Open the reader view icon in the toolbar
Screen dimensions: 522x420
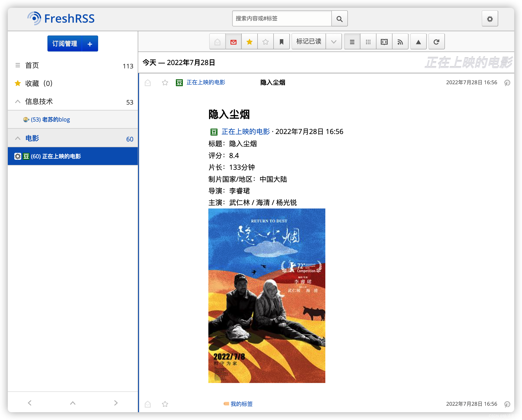pos(384,41)
